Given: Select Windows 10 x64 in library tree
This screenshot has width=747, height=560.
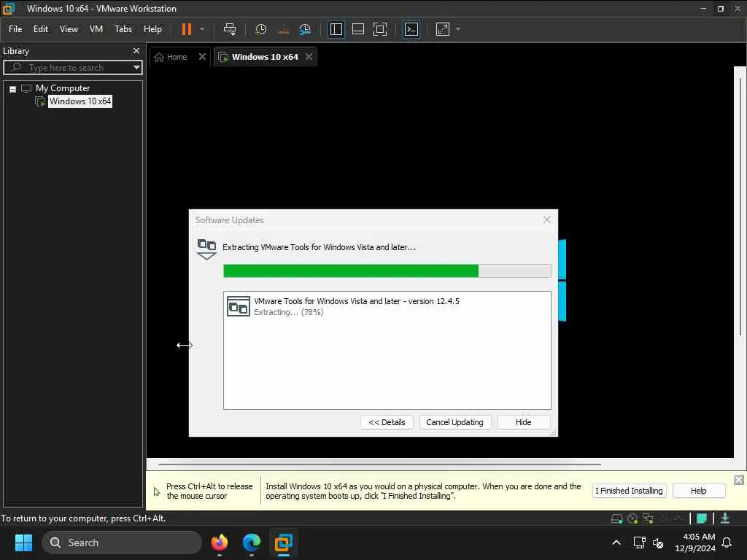Looking at the screenshot, I should [x=80, y=101].
